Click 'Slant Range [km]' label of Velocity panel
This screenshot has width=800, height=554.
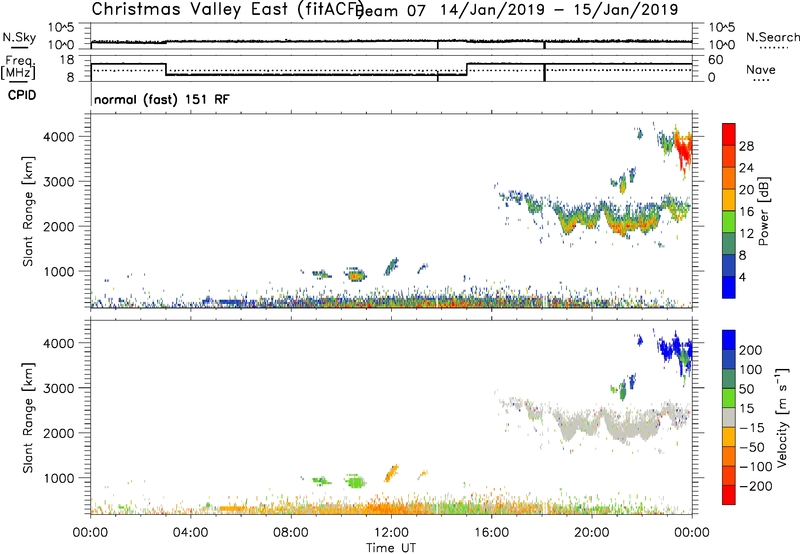pyautogui.click(x=29, y=417)
